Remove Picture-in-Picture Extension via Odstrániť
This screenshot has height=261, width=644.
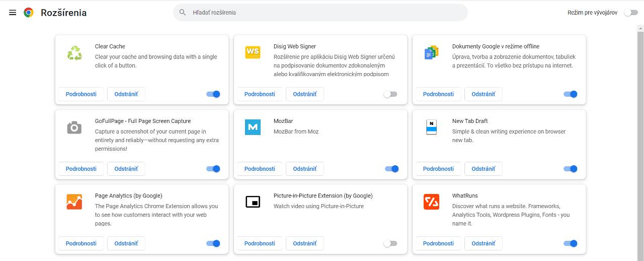coord(305,243)
